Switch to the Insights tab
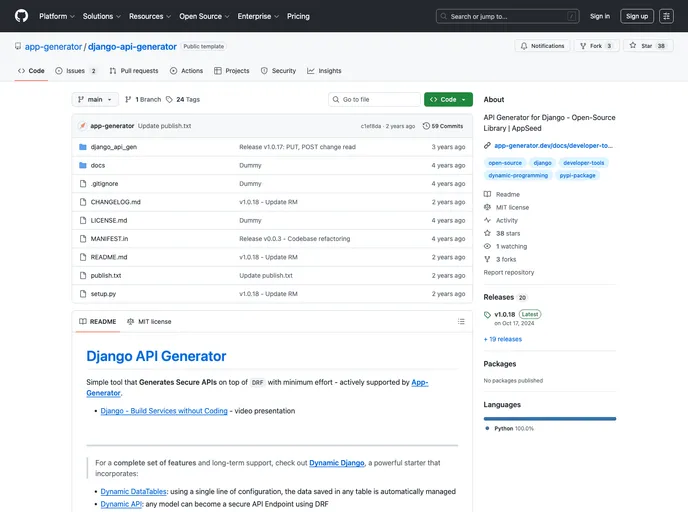Screen dimensions: 688x512 (324, 71)
